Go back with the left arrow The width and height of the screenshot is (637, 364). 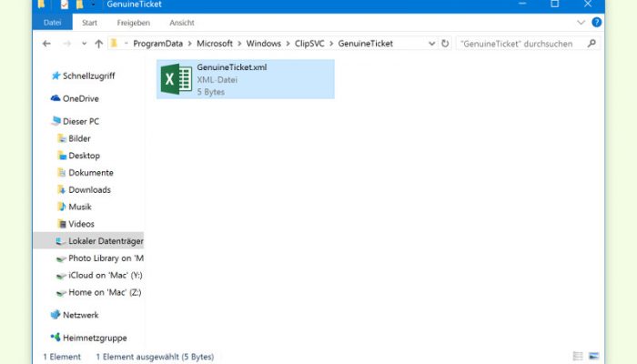pos(46,44)
